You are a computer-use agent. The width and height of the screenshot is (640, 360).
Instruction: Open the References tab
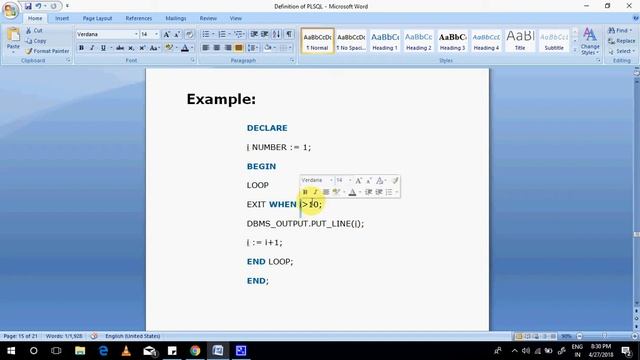click(138, 18)
